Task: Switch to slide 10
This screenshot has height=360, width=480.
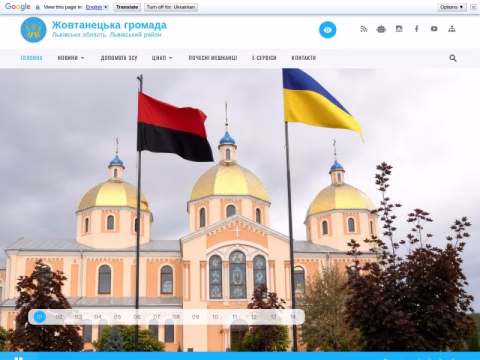Action: [215, 317]
